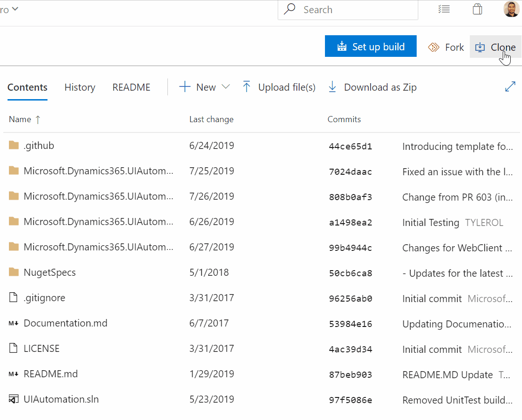522x420 pixels.
Task: Click the task list icon in header
Action: pyautogui.click(x=443, y=9)
